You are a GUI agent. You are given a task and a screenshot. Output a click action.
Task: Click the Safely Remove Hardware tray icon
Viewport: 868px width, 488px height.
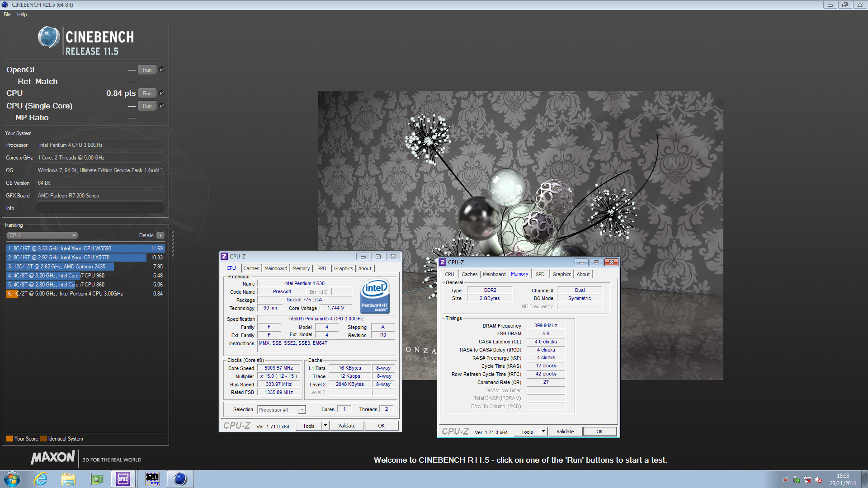(797, 480)
